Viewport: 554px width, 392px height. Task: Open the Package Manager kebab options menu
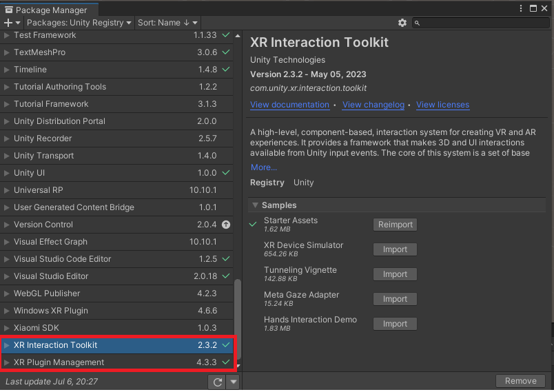pos(520,8)
